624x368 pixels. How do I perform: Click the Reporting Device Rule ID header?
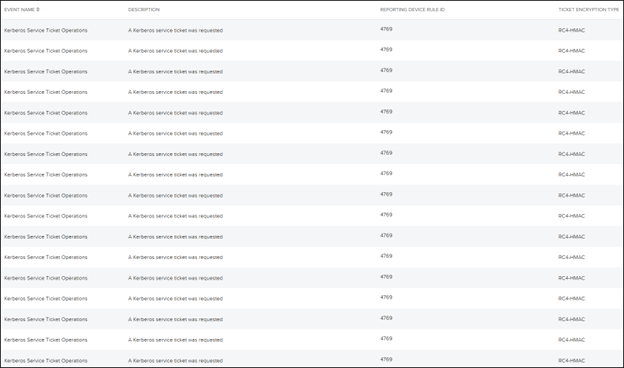pos(412,10)
